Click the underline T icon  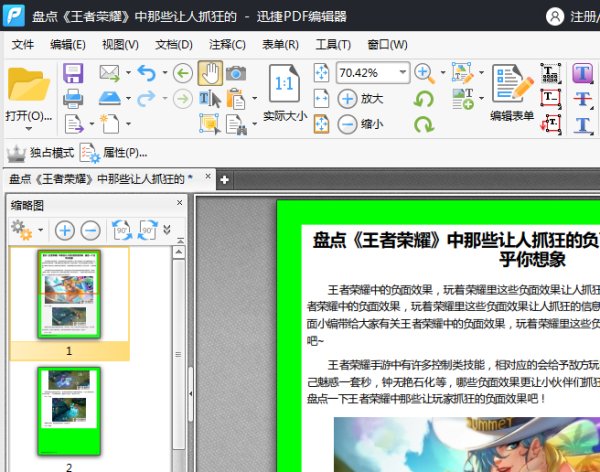[x=582, y=125]
